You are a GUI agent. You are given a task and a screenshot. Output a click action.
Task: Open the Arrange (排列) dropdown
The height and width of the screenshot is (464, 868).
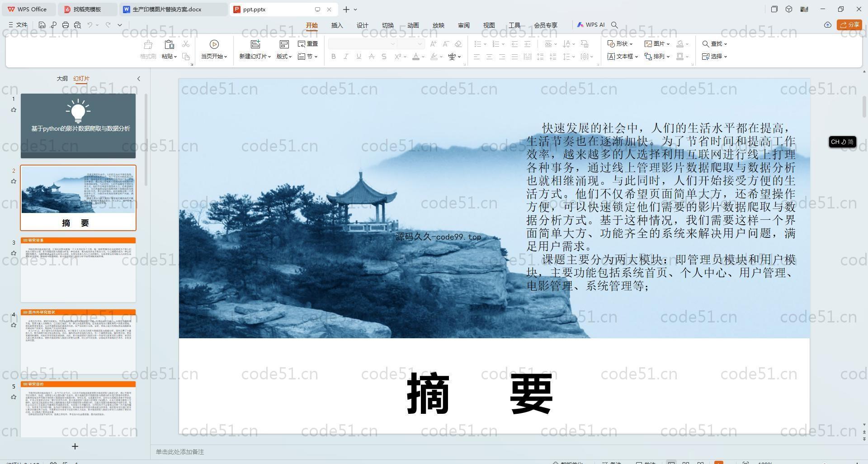coord(657,57)
